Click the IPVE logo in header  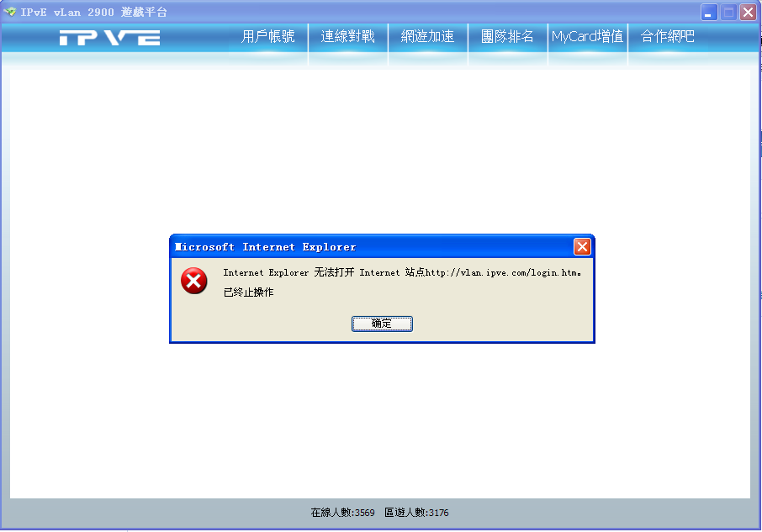coord(110,37)
